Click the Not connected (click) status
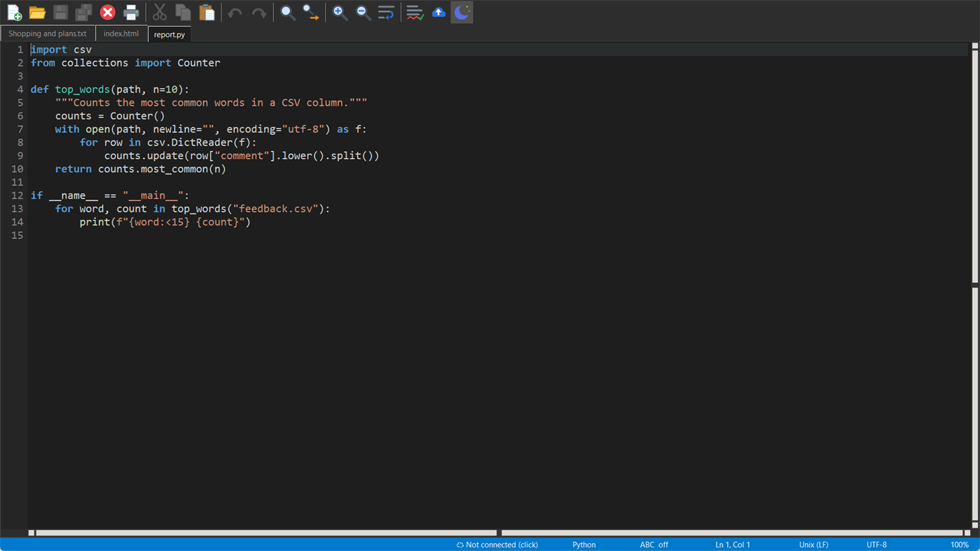The image size is (980, 551). tap(497, 545)
